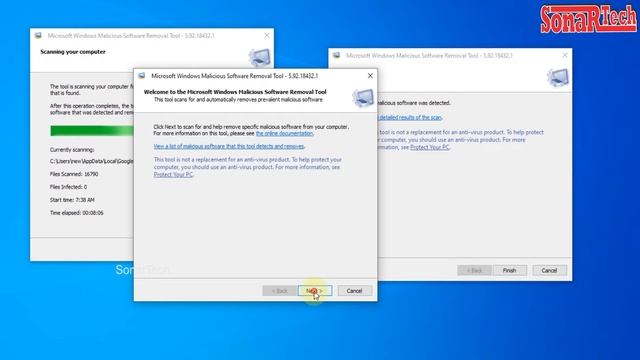Click the computer icon in scanning window header
The image size is (640, 360).
pyautogui.click(x=260, y=58)
